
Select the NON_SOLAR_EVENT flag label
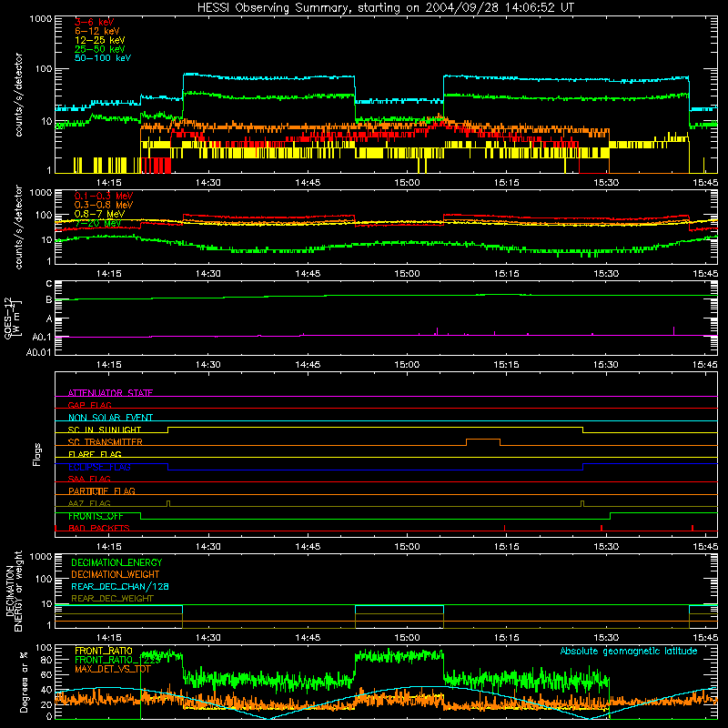point(110,418)
